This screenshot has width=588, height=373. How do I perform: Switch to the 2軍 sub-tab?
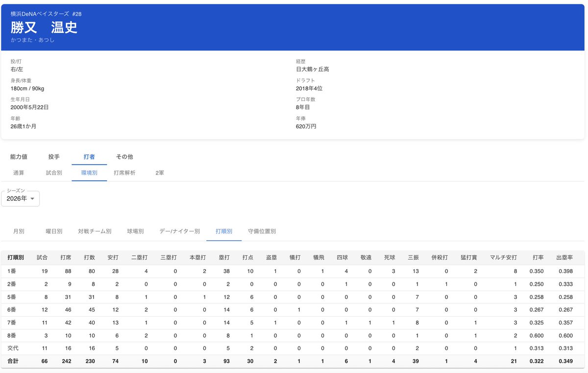(160, 173)
